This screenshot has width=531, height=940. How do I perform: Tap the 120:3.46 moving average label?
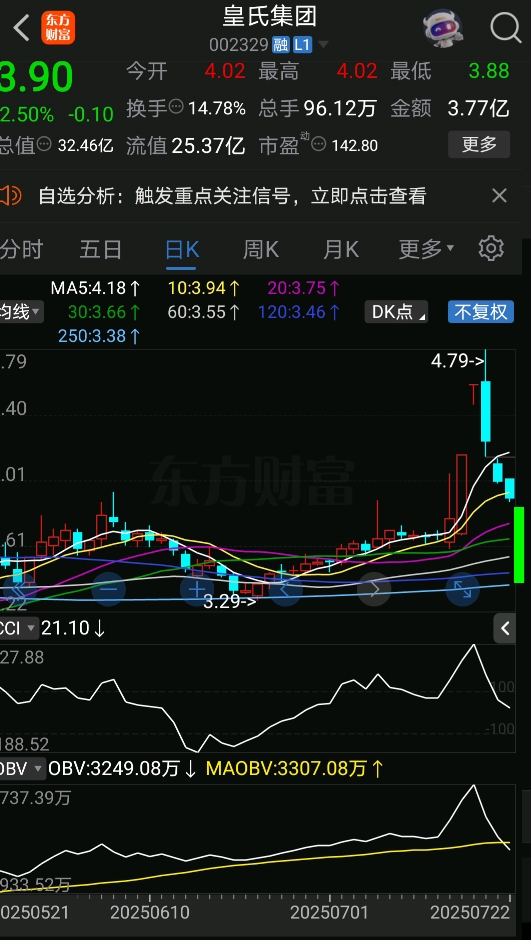[299, 312]
